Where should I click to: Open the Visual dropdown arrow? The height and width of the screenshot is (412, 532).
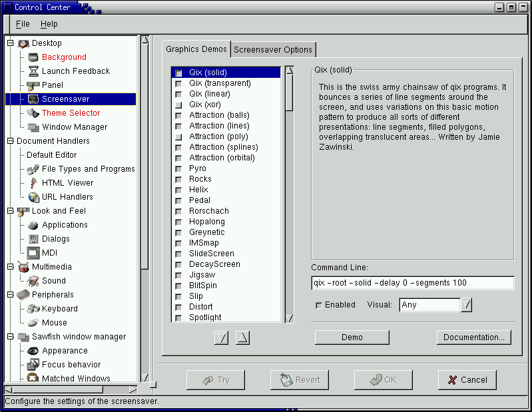click(467, 305)
